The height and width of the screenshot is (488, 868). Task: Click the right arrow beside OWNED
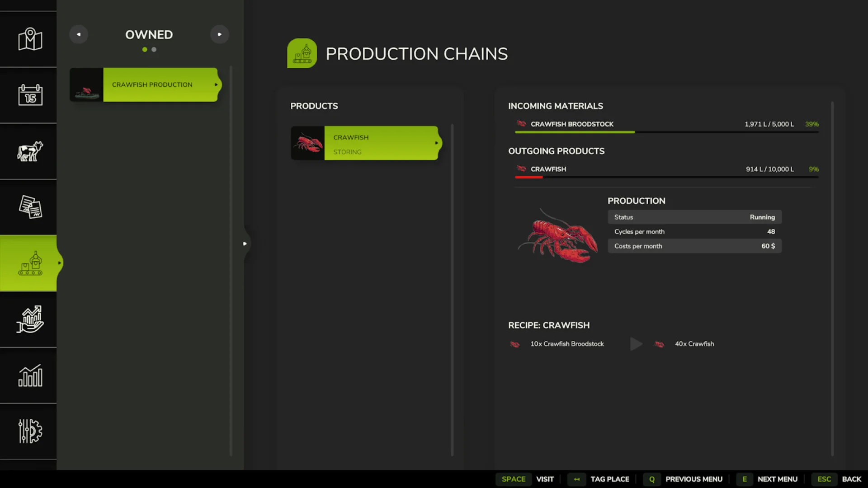pyautogui.click(x=220, y=34)
